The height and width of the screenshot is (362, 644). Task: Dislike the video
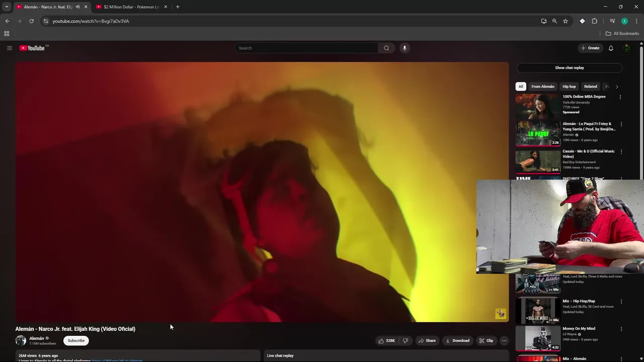point(405,340)
